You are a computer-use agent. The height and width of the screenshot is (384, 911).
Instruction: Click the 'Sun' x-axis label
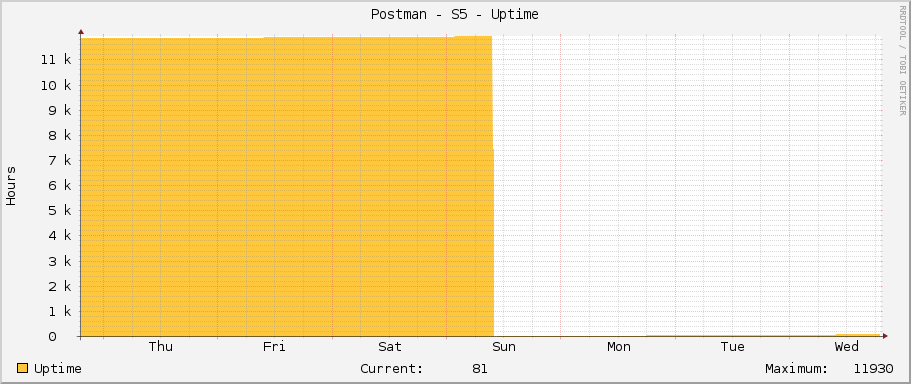[504, 347]
